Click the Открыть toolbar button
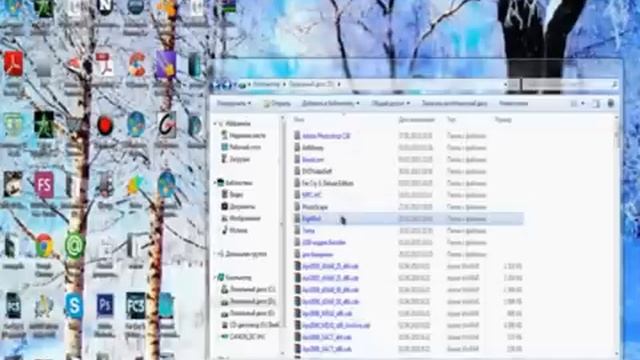The height and width of the screenshot is (360, 640). [277, 104]
